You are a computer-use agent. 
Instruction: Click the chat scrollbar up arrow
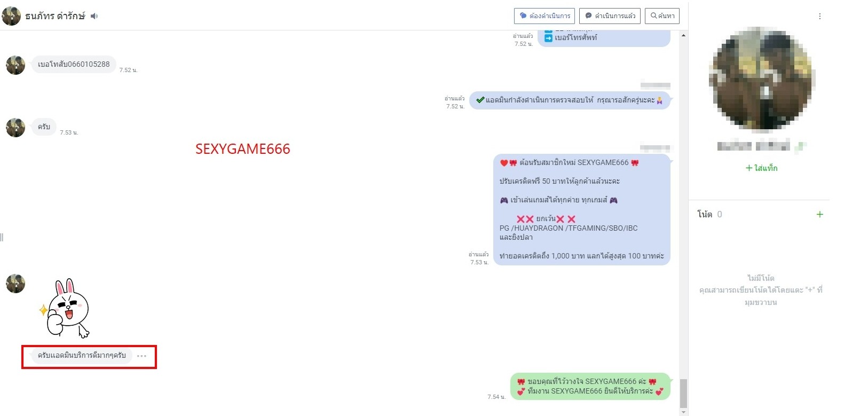(x=683, y=36)
